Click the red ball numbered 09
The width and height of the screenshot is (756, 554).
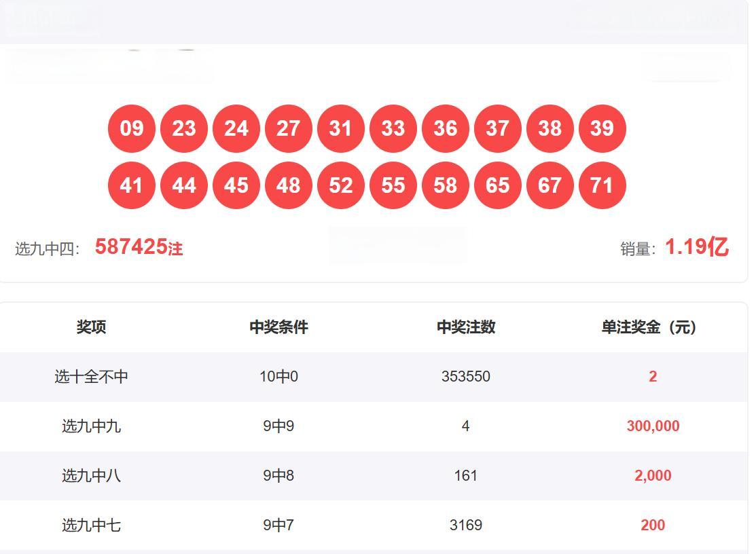point(131,128)
